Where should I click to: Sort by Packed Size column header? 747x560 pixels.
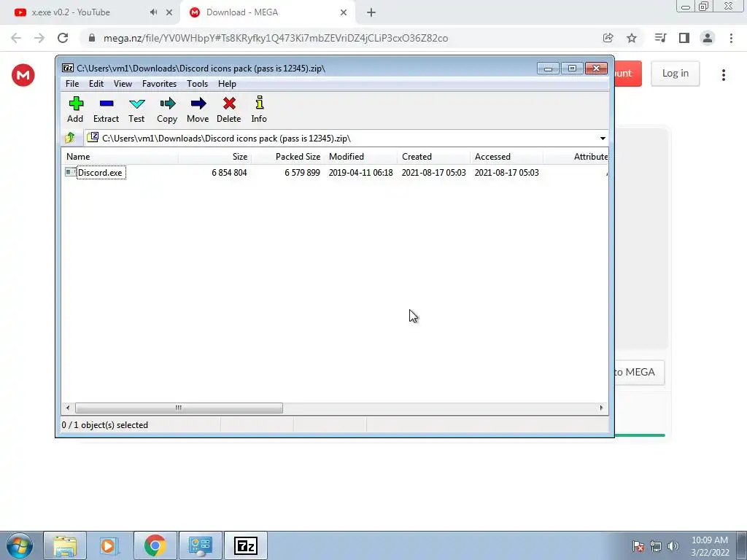[x=287, y=157]
